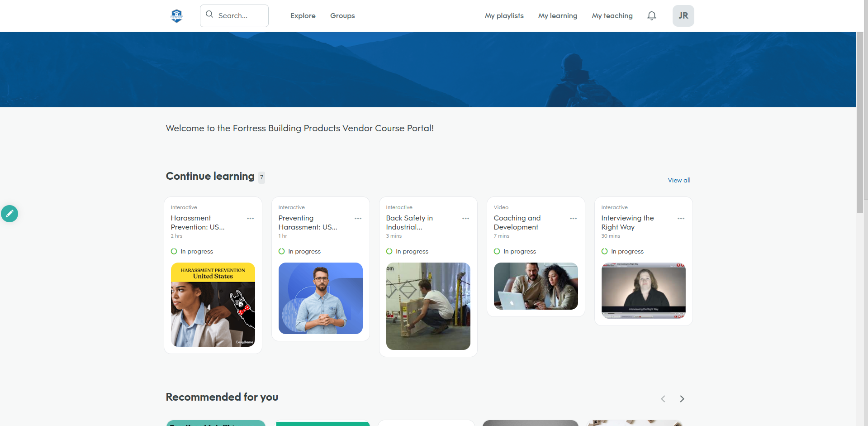
Task: Navigate to My learning
Action: 557,16
